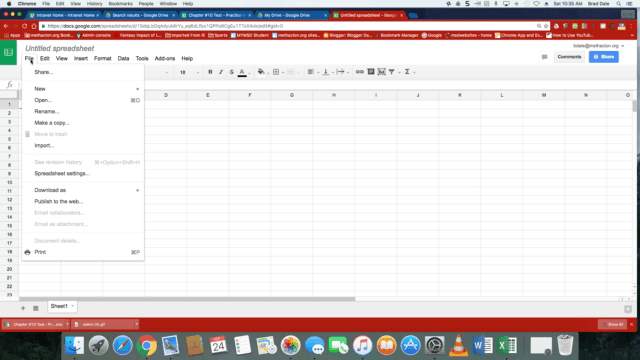Select column header F
Screen dimensions: 640x360
click(250, 95)
